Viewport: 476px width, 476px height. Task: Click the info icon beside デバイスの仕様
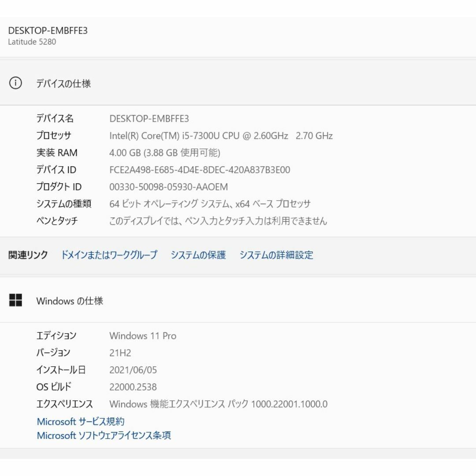15,83
